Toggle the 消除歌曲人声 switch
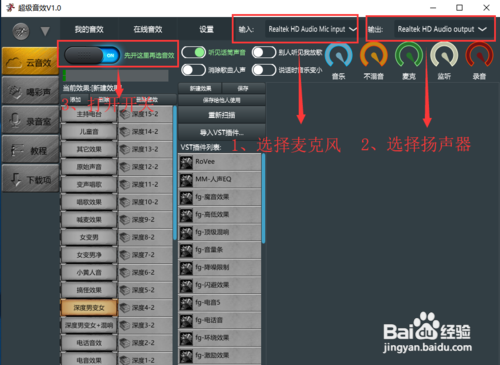500x365 pixels. pyautogui.click(x=193, y=70)
